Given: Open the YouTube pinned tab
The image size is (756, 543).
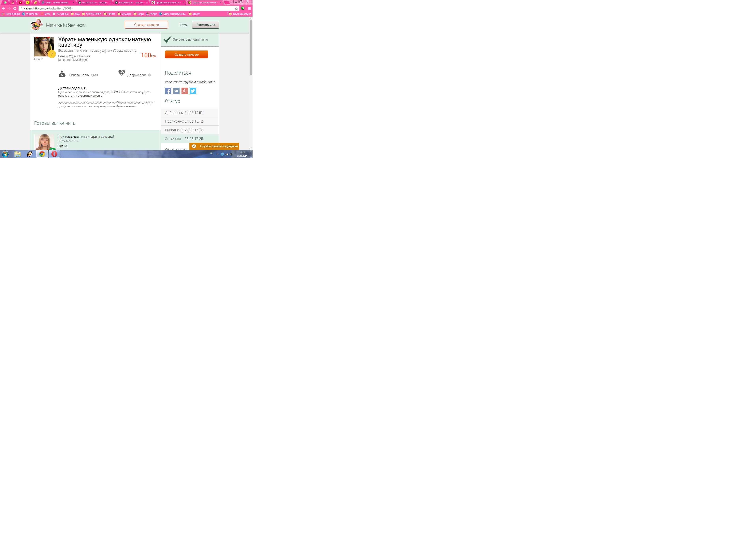Looking at the screenshot, I should tap(20, 2).
